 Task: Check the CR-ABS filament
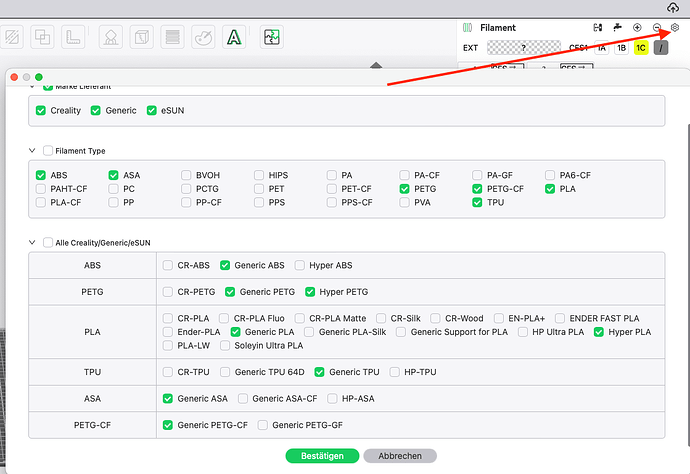point(168,265)
